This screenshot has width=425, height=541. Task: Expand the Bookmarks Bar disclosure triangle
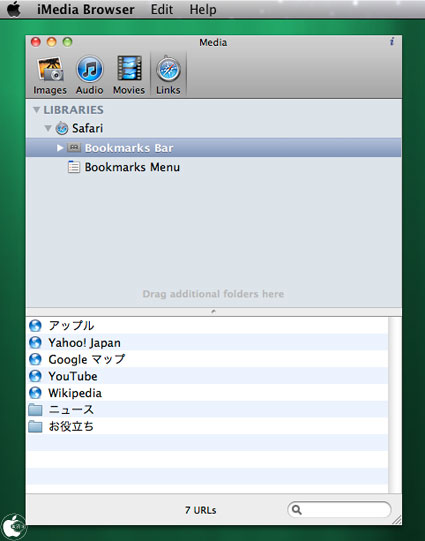(x=60, y=148)
